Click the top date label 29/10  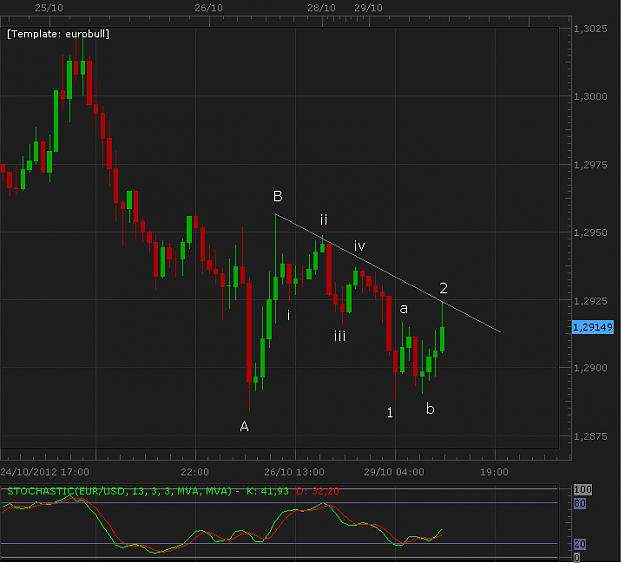(368, 8)
